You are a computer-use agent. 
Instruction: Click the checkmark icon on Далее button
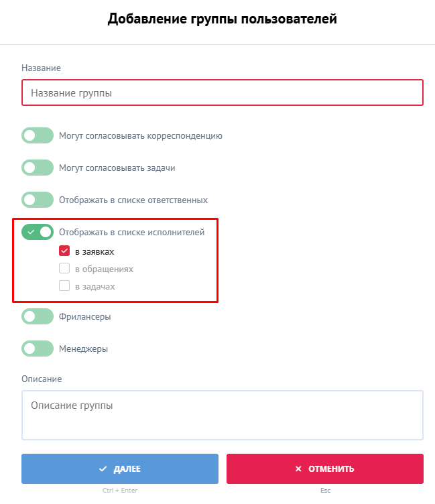(103, 469)
